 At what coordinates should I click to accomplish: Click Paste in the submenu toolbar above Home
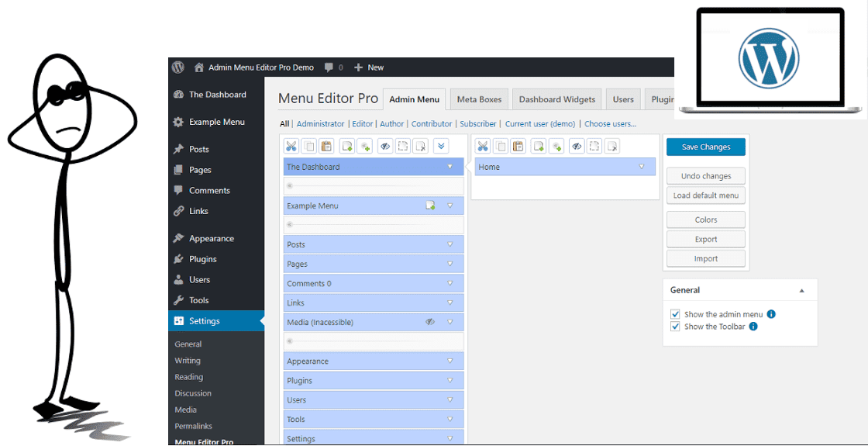(518, 147)
